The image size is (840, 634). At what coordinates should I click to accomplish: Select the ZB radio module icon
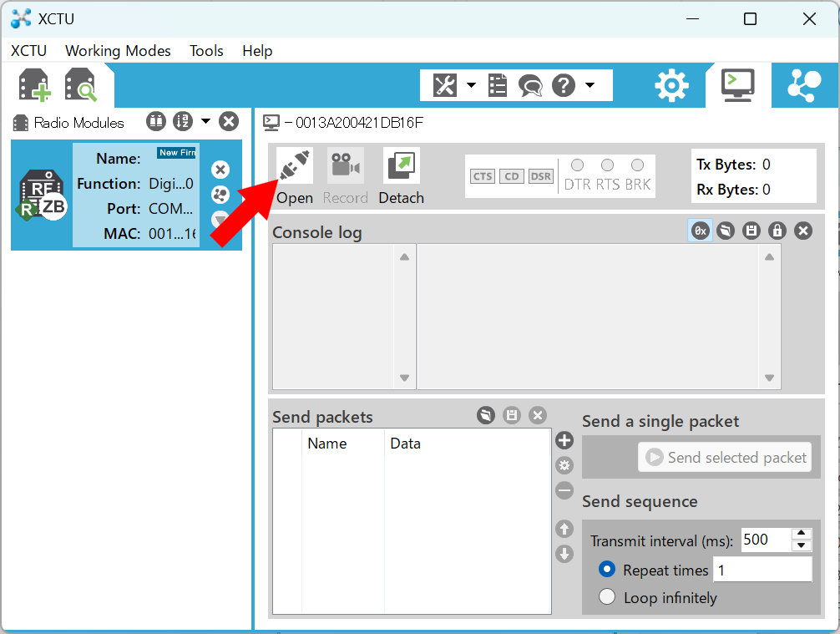[x=43, y=195]
